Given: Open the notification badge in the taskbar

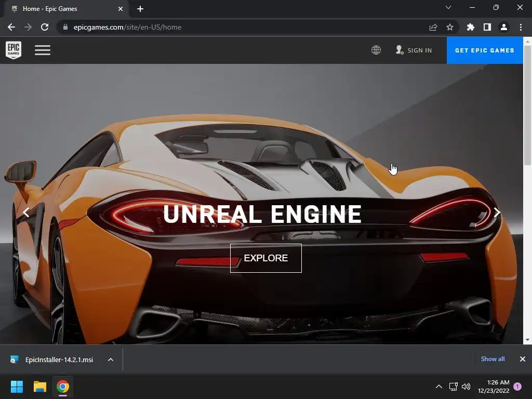Looking at the screenshot, I should (517, 387).
